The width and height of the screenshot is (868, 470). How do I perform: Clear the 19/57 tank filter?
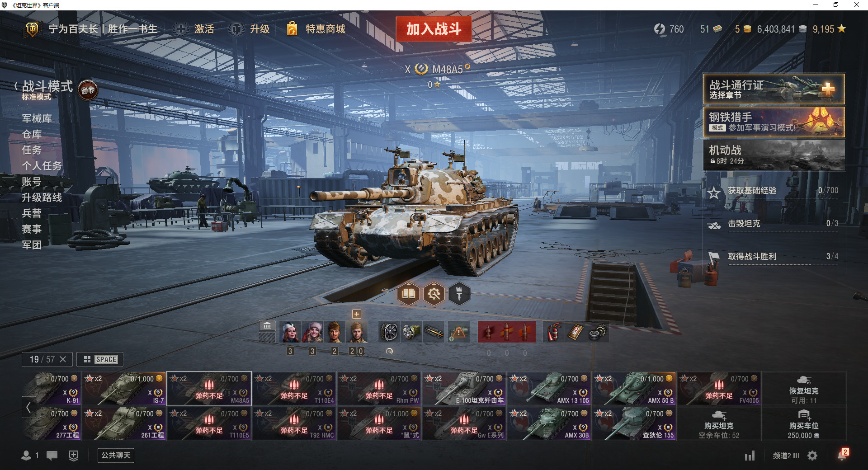(63, 359)
